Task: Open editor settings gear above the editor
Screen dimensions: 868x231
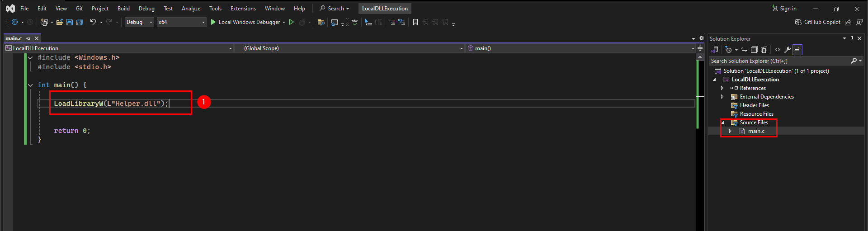Action: point(702,38)
